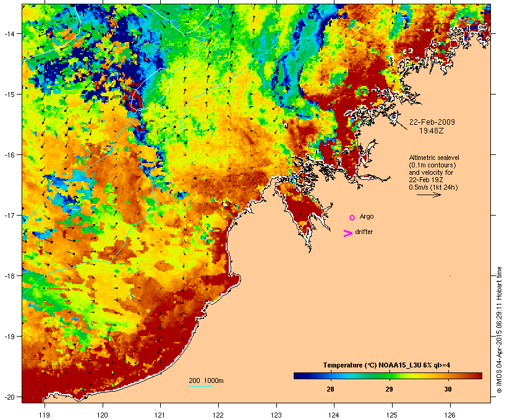507x420 pixels.
Task: Click longitude axis label 122
Action: (218, 415)
